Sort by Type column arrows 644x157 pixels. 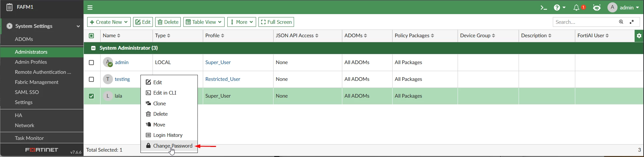pos(169,36)
